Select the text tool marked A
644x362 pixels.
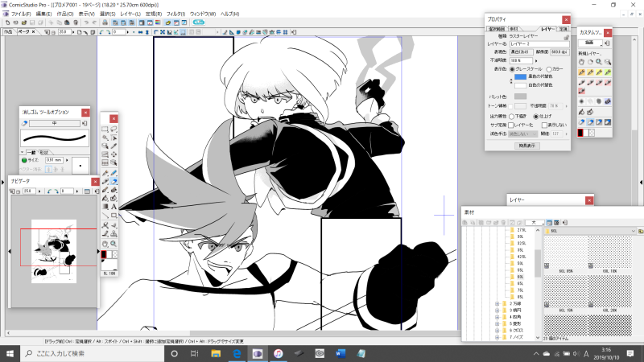pos(114,207)
